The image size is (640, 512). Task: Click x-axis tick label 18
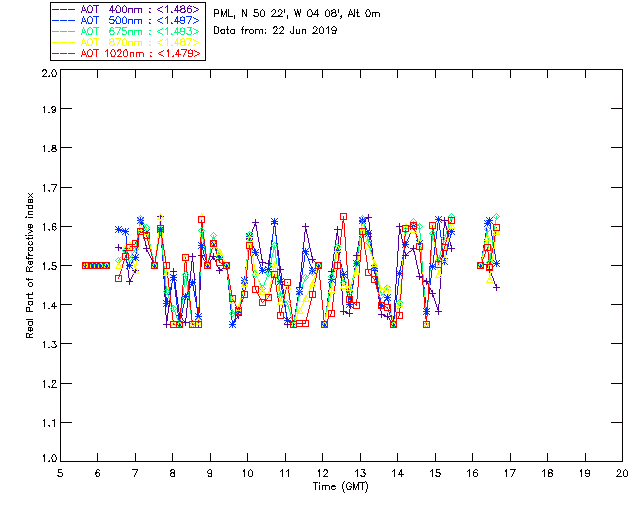[x=547, y=473]
